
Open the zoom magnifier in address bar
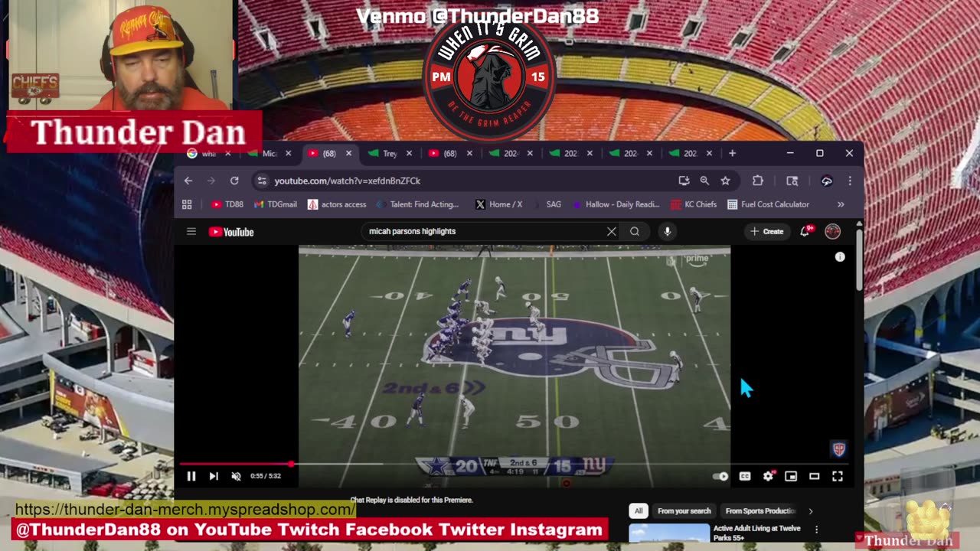[x=704, y=181]
